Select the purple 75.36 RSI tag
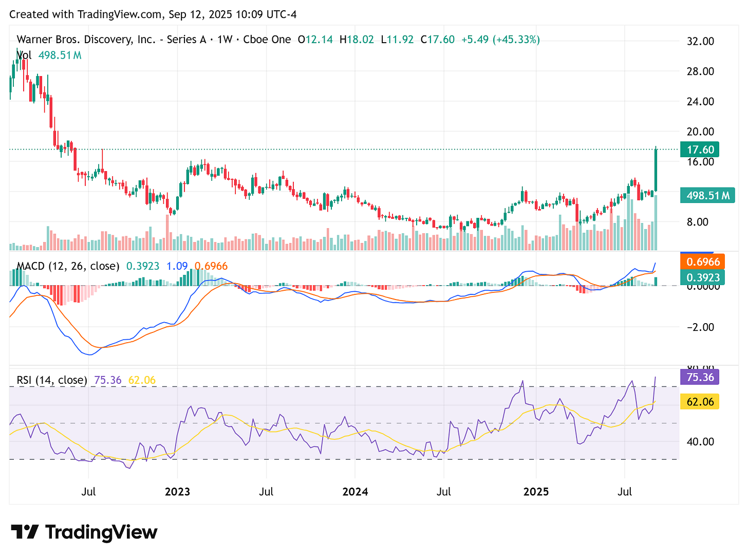The height and width of the screenshot is (560, 748). [699, 377]
